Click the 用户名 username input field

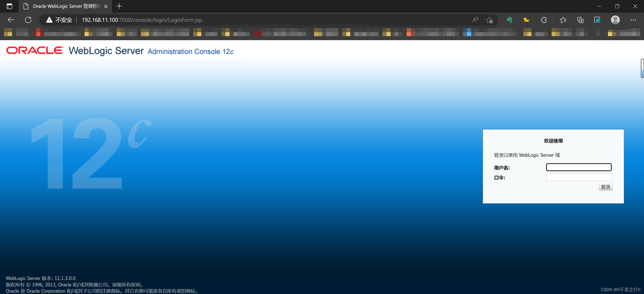[578, 167]
